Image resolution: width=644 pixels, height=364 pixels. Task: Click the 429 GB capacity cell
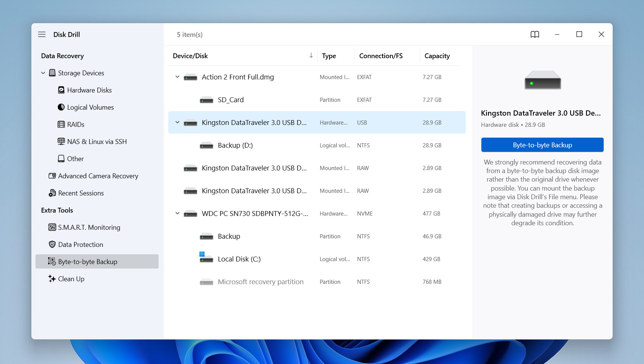point(431,259)
